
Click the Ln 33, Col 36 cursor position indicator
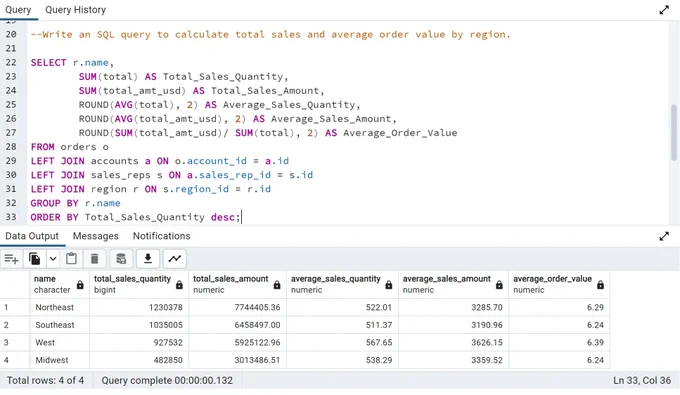[642, 381]
